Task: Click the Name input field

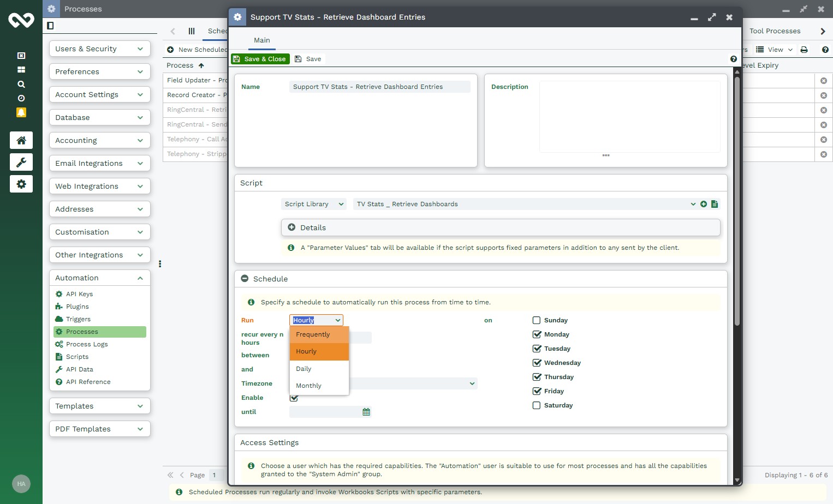Action: (379, 87)
